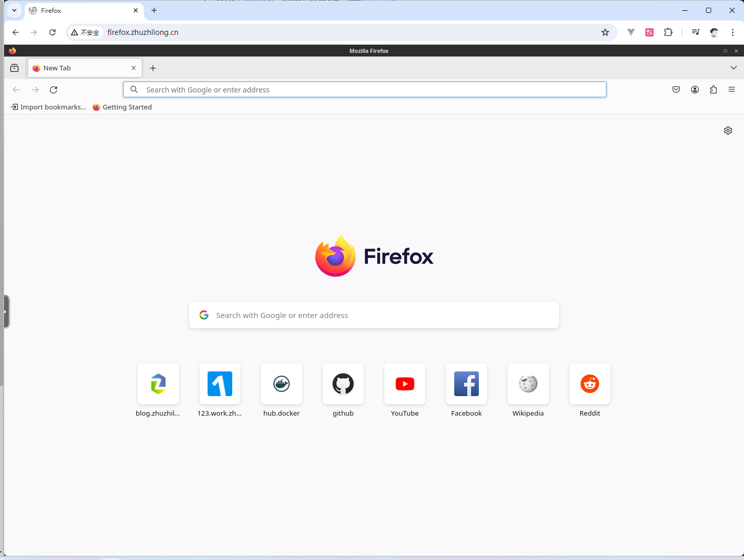Open Firefox application hamburger menu
744x560 pixels.
[732, 89]
